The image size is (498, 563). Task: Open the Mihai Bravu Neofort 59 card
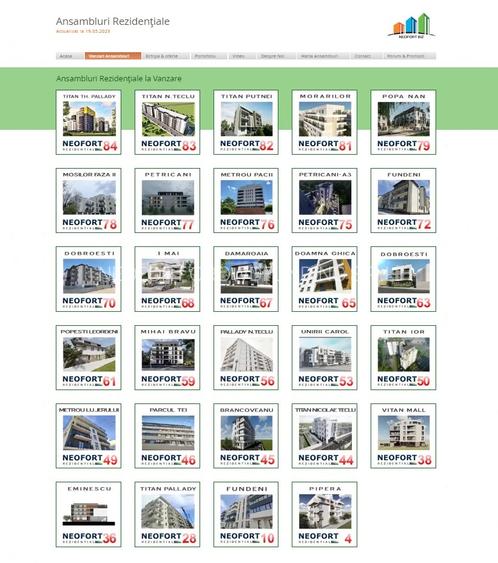tap(167, 358)
